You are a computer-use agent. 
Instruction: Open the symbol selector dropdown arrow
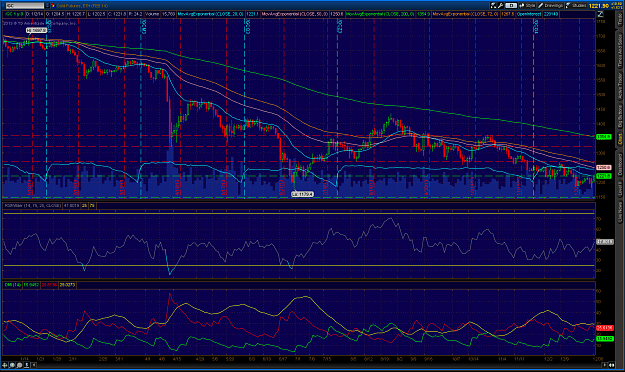point(47,6)
